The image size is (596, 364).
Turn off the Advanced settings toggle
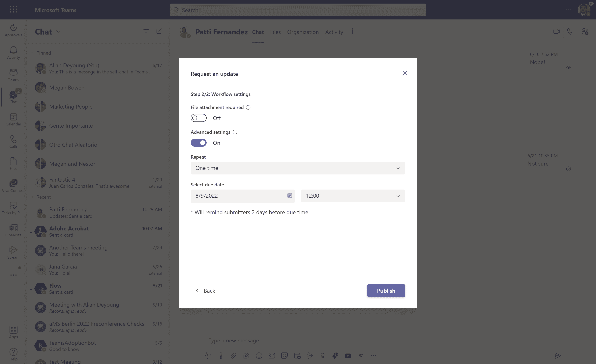point(199,143)
